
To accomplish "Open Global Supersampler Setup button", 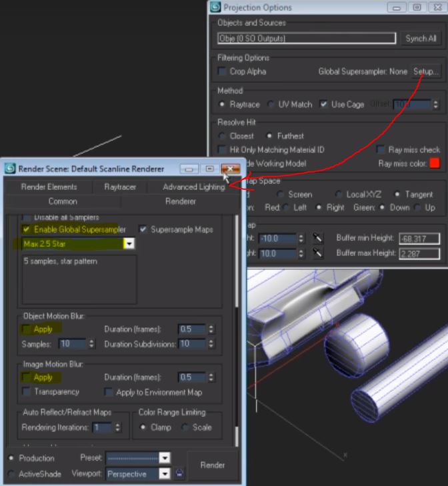I will click(x=426, y=71).
